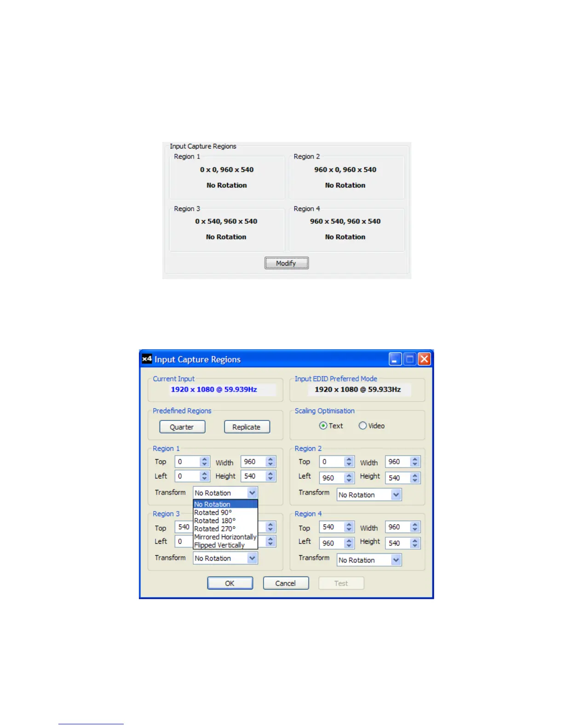Open the Region 3 Transform dropdown
Screen dimensions: 563x728
click(x=225, y=558)
